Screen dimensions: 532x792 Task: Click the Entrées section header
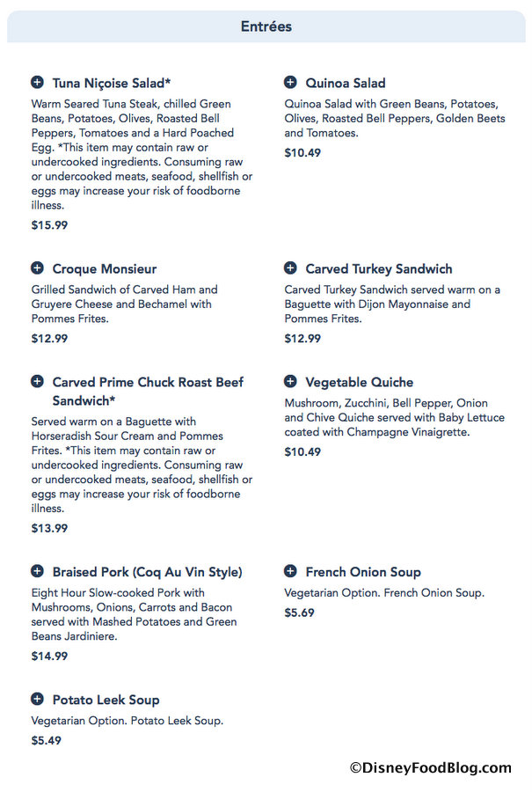[266, 27]
